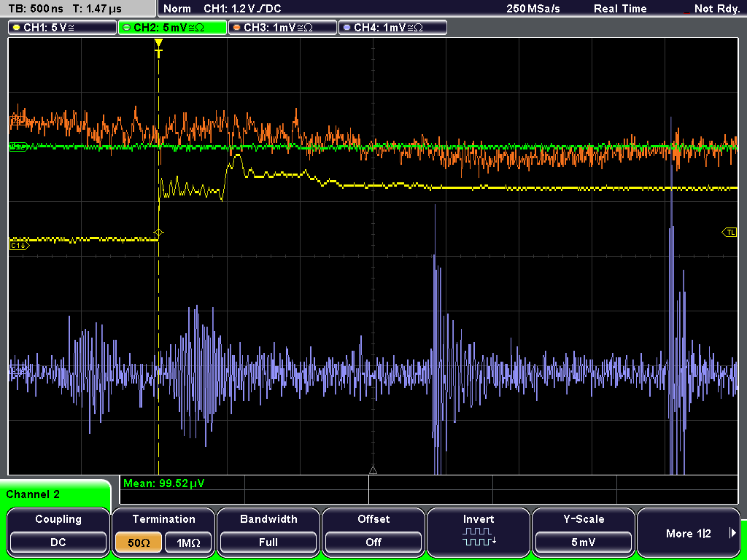
Task: Select the CH1: 5 V channel tab
Action: [63, 28]
